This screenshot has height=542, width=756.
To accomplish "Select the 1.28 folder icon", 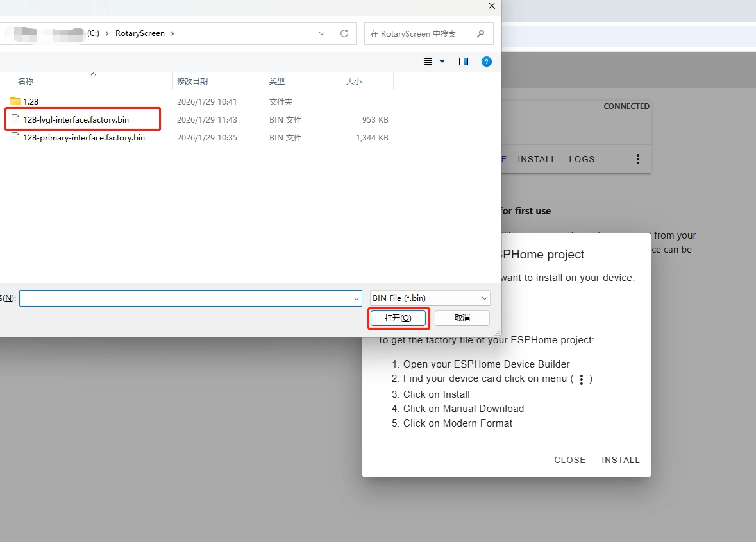I will (x=15, y=101).
